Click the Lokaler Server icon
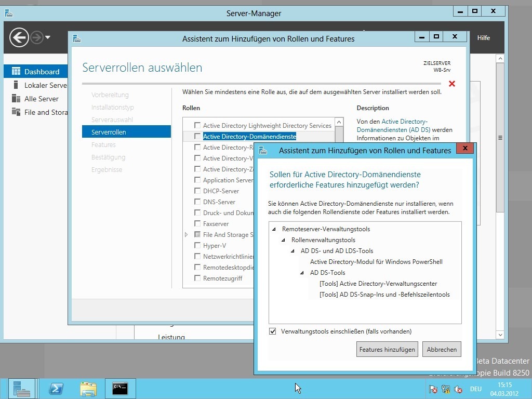532x399 pixels. [x=16, y=85]
